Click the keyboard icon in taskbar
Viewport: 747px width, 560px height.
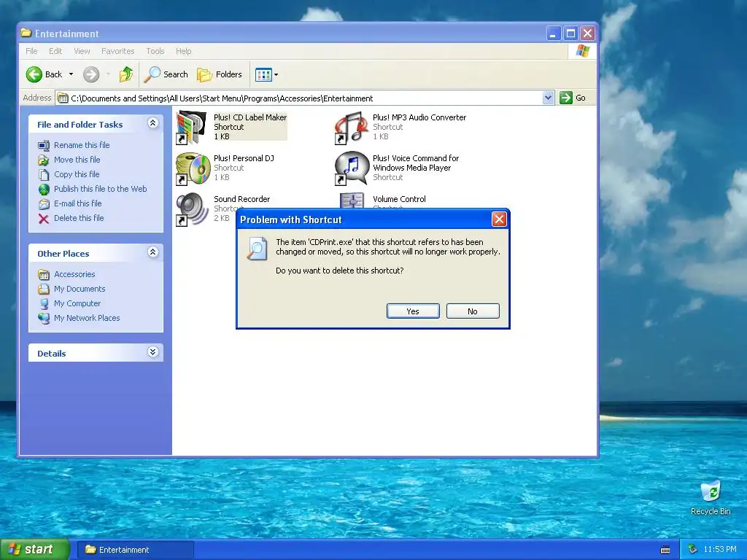(x=665, y=550)
